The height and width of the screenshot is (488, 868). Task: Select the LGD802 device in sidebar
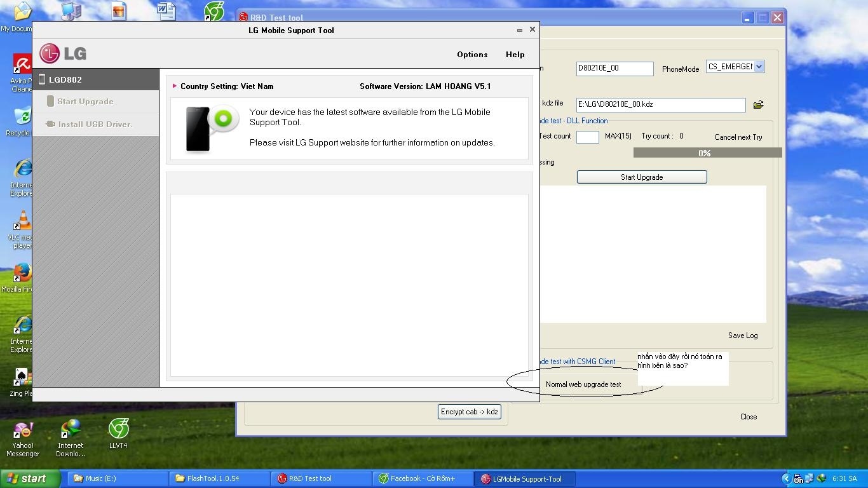coord(95,79)
